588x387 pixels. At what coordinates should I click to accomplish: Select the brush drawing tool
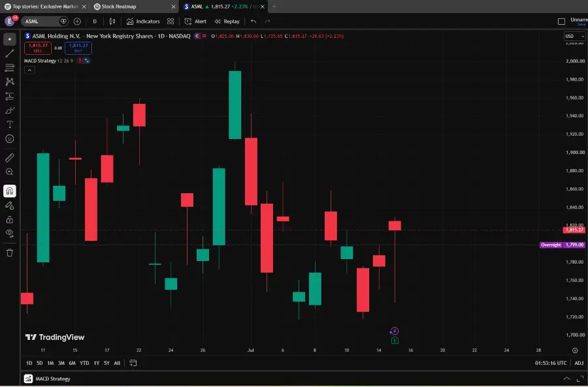pyautogui.click(x=9, y=110)
